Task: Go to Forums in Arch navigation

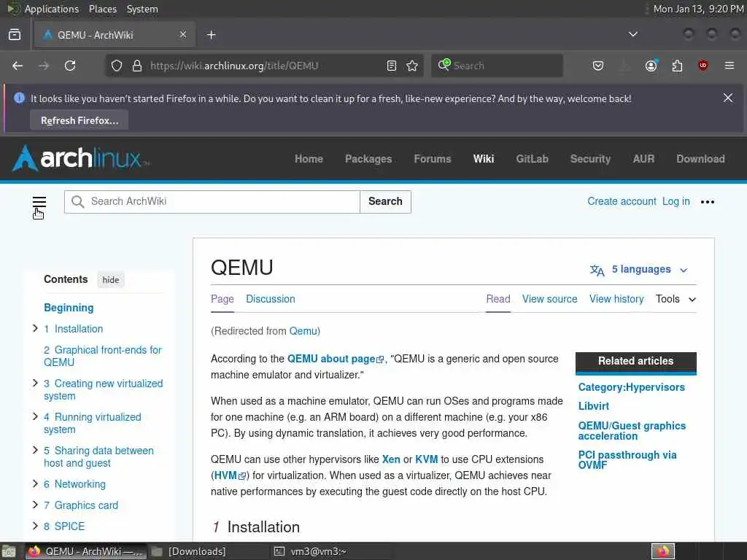Action: tap(432, 159)
